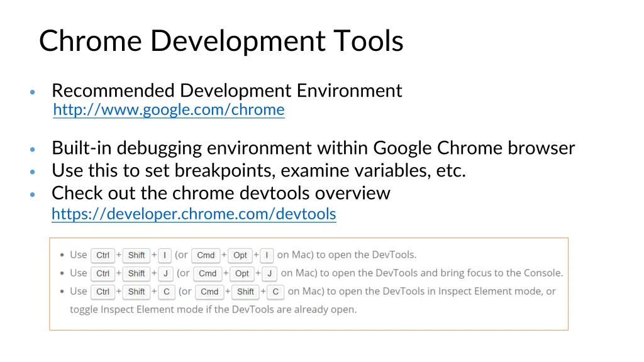
Task: Click the Cmd key in the open DevTools row
Action: click(x=206, y=255)
